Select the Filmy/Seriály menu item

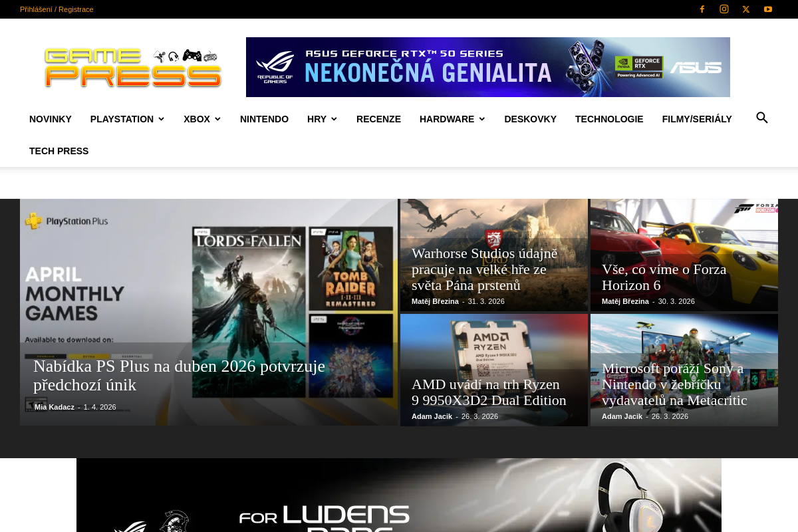point(697,119)
